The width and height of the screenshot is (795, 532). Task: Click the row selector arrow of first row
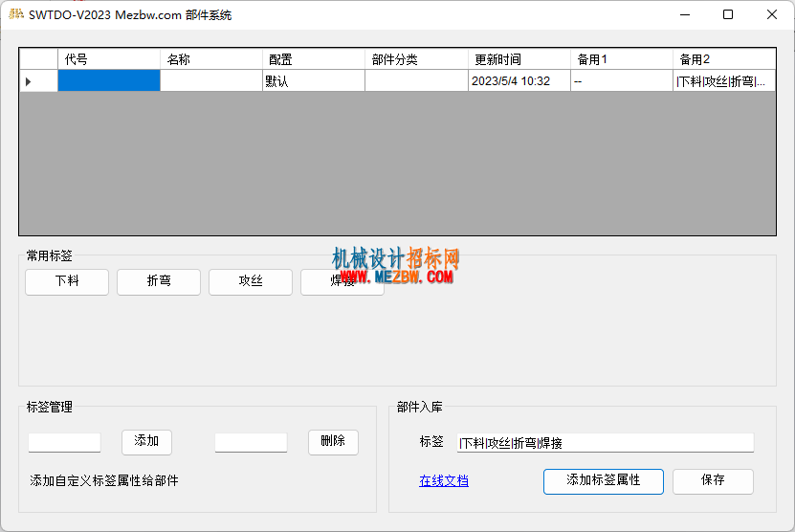(38, 81)
